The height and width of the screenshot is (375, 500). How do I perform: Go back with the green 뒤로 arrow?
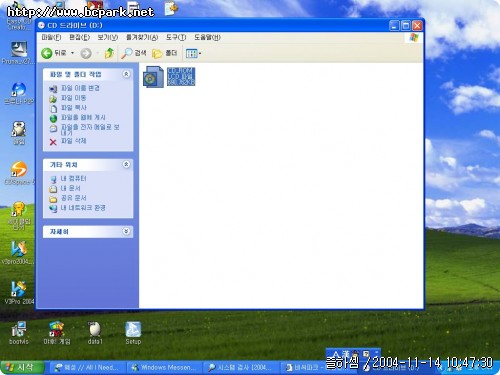click(x=53, y=53)
